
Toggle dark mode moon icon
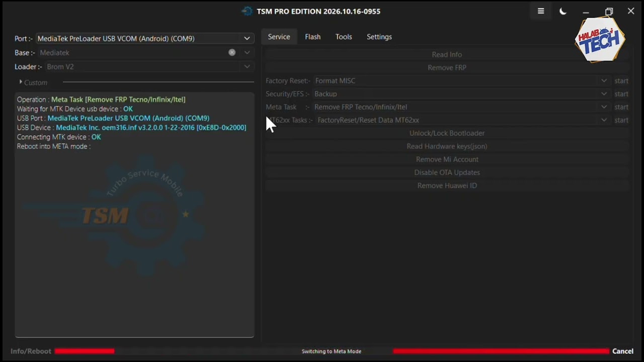[563, 11]
